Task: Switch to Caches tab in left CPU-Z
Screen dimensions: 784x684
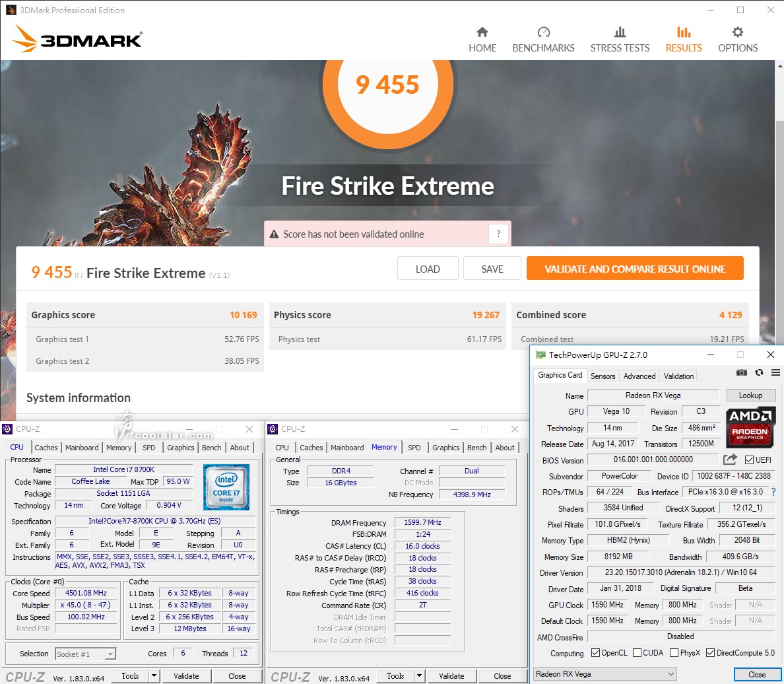Action: 46,448
